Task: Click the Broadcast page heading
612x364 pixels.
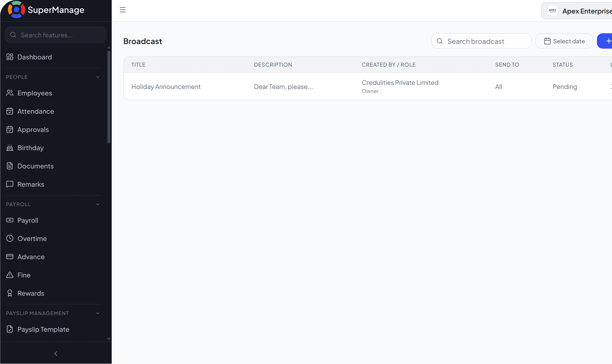Action: (142, 41)
